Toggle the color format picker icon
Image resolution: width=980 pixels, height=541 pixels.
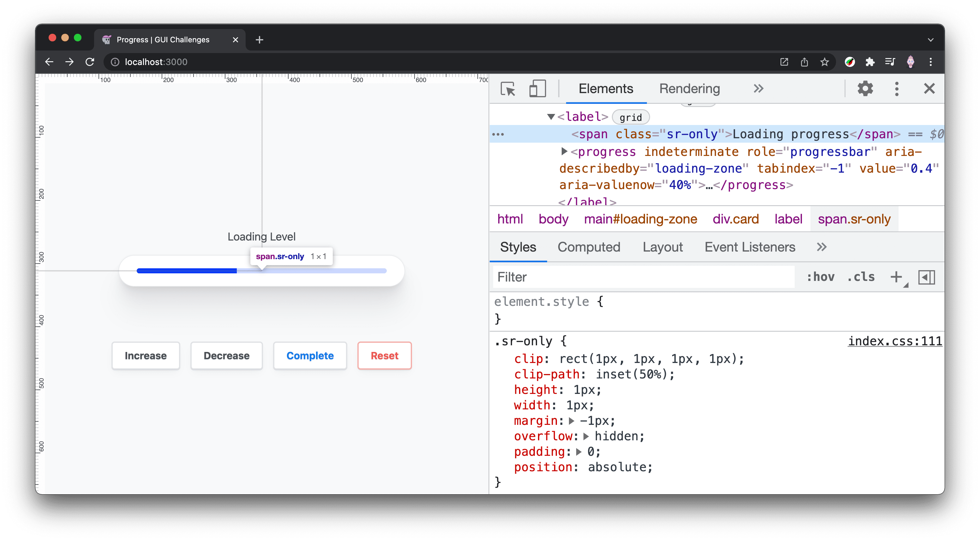pos(927,276)
